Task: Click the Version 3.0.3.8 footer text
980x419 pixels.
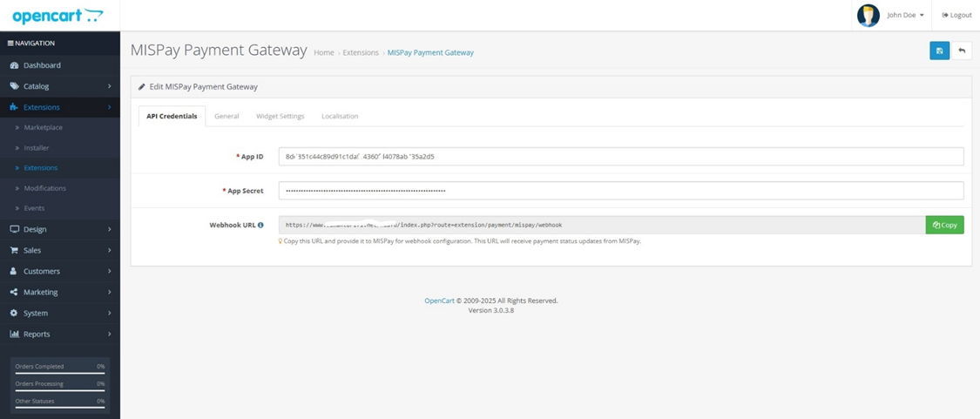Action: pyautogui.click(x=491, y=310)
